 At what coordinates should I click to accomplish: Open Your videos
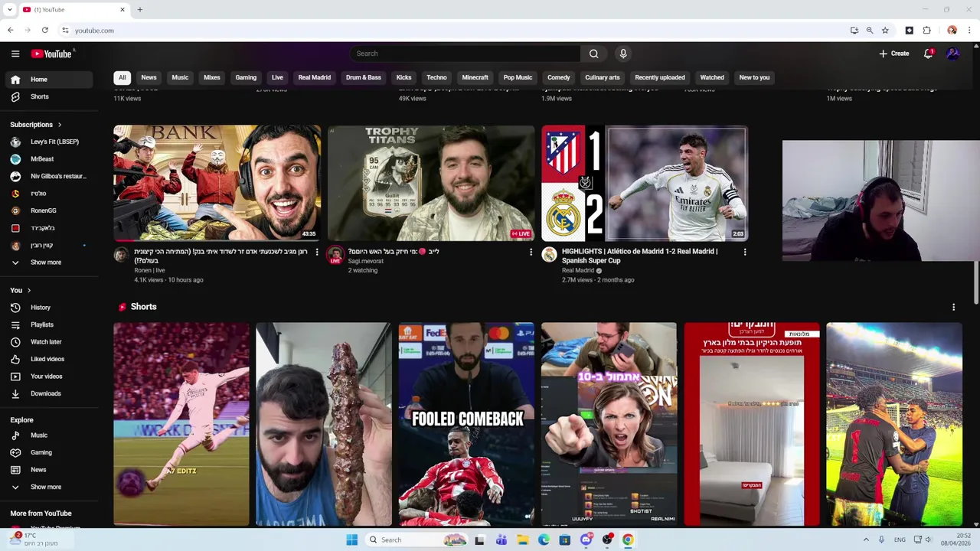49,377
